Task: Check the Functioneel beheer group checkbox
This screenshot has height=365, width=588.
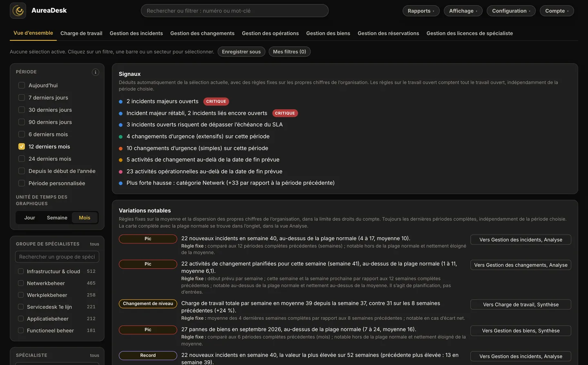Action: point(21,330)
